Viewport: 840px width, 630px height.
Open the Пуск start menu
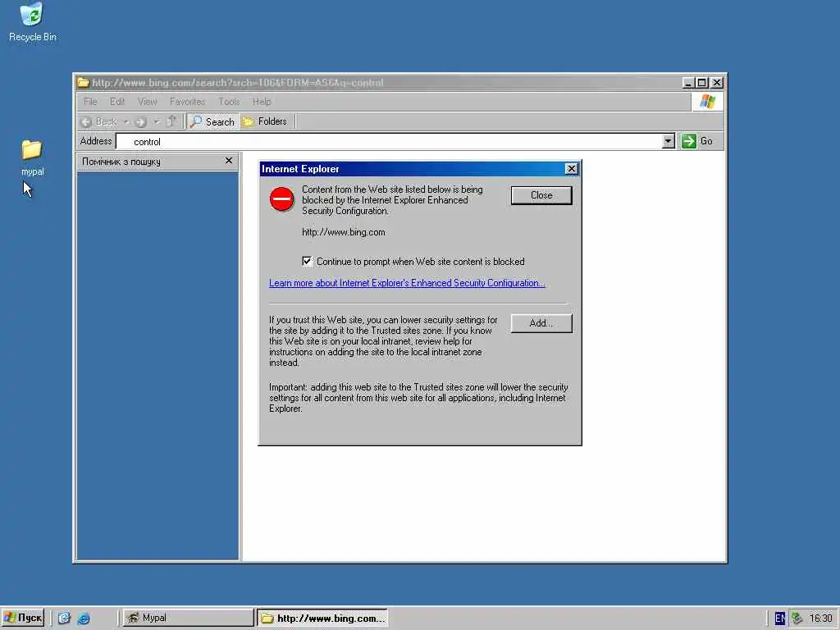tap(22, 618)
